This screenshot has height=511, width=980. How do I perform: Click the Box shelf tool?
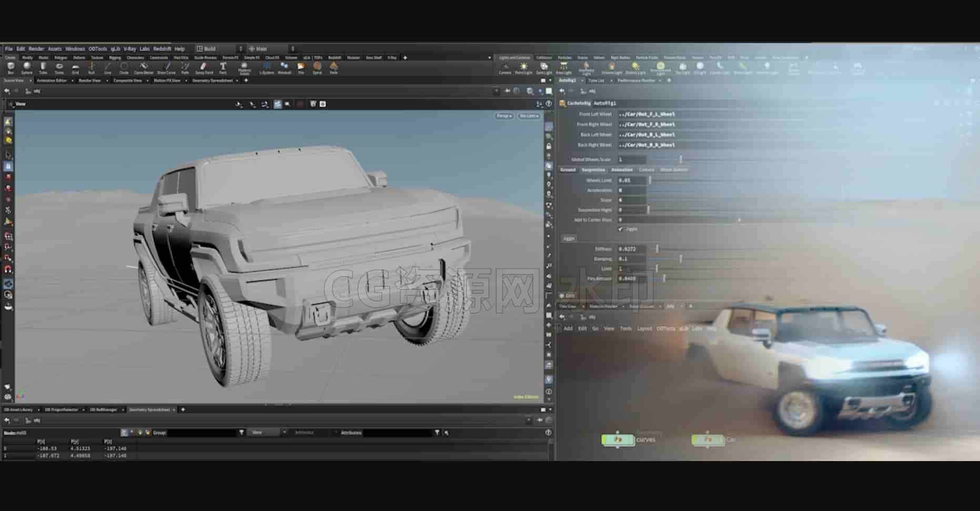coord(11,68)
